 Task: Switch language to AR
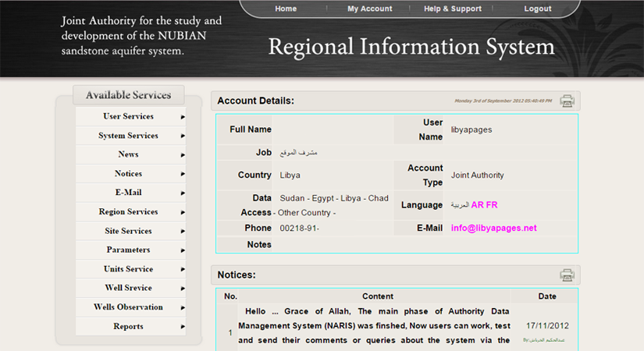[x=477, y=205]
